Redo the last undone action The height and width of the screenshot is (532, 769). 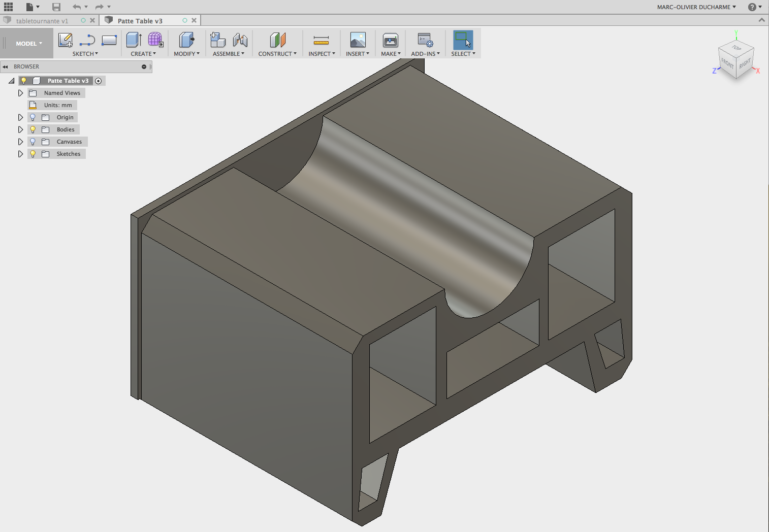click(100, 7)
